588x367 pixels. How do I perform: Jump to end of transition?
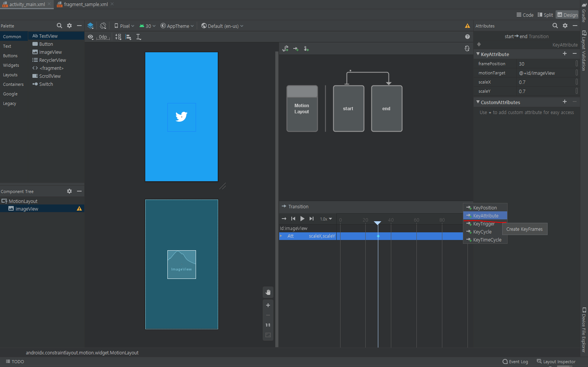pos(312,219)
